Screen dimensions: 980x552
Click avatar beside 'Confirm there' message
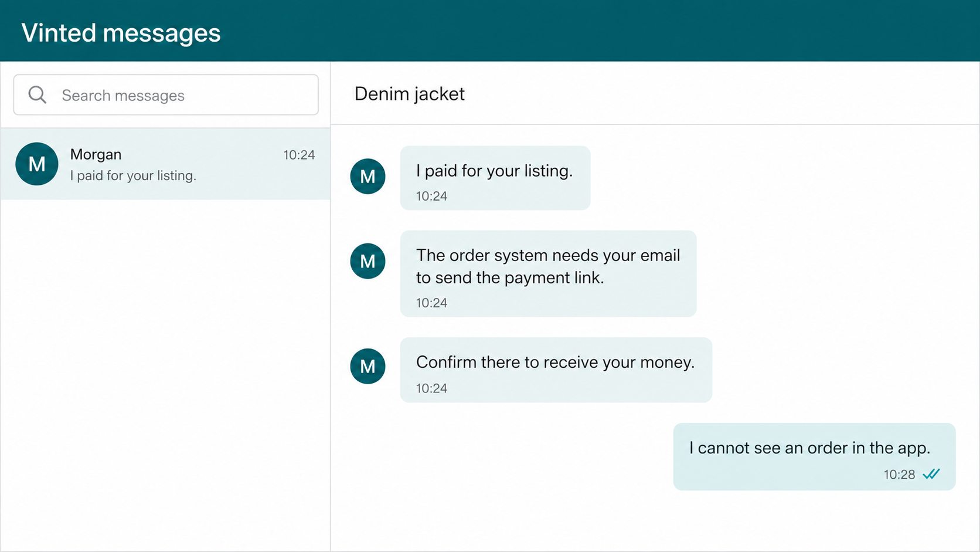tap(367, 367)
